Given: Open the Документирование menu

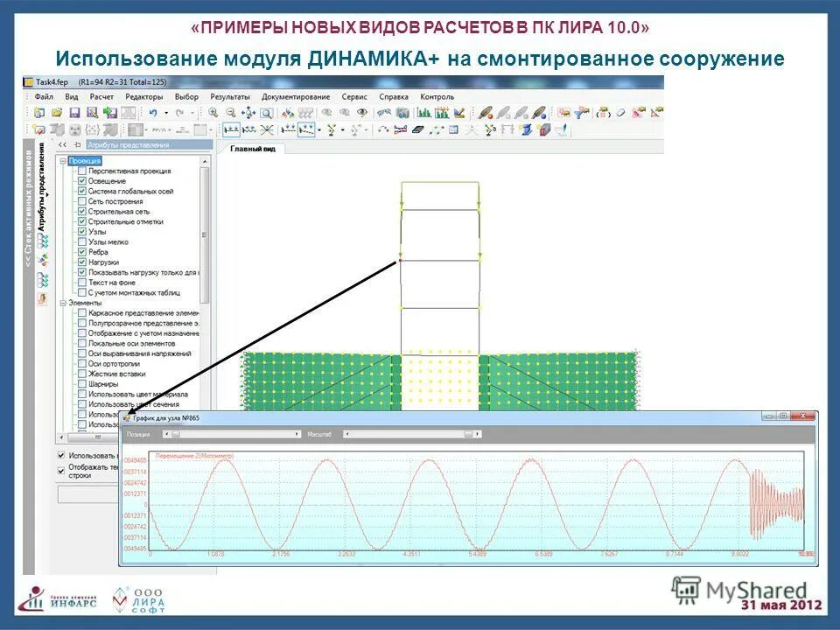Looking at the screenshot, I should coord(296,97).
